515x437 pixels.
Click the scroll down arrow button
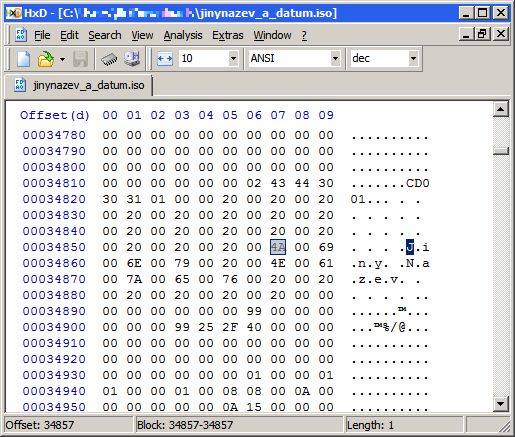(x=501, y=404)
